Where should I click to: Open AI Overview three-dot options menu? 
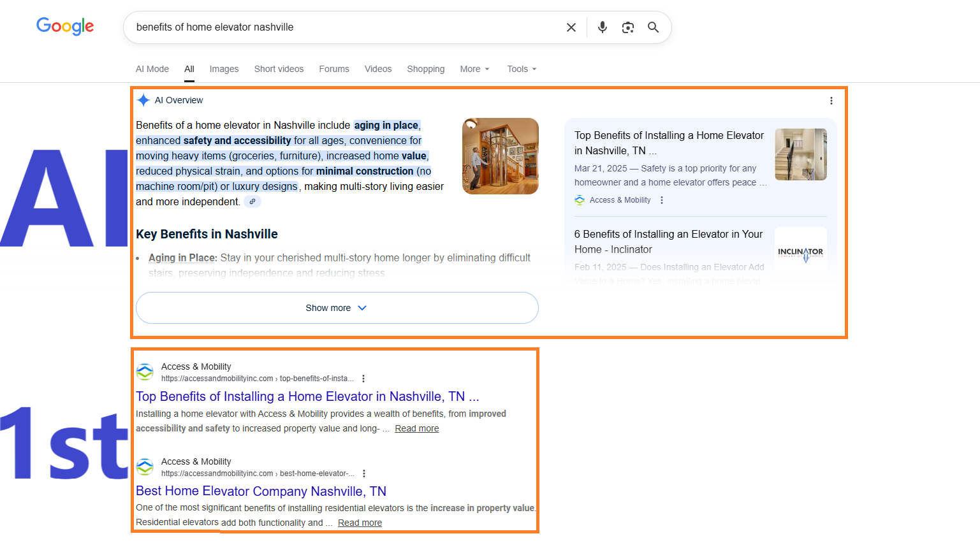[831, 101]
